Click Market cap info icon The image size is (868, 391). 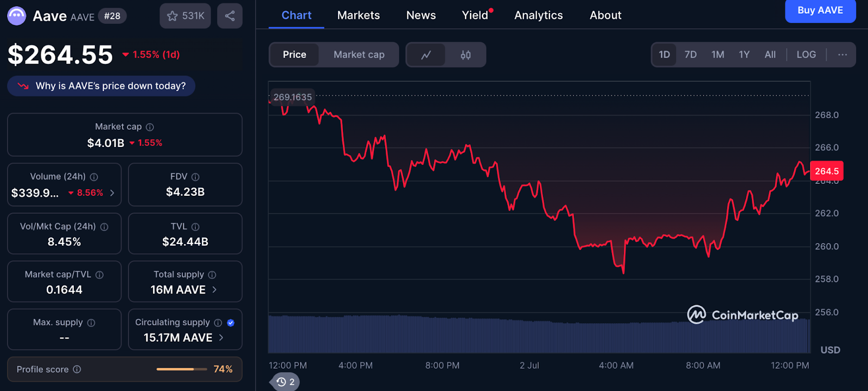[x=150, y=127]
